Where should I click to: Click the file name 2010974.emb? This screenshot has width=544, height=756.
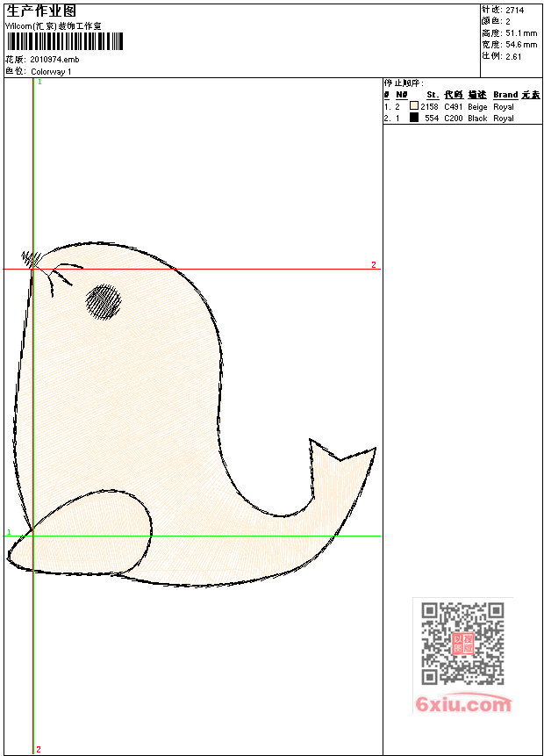click(x=54, y=60)
